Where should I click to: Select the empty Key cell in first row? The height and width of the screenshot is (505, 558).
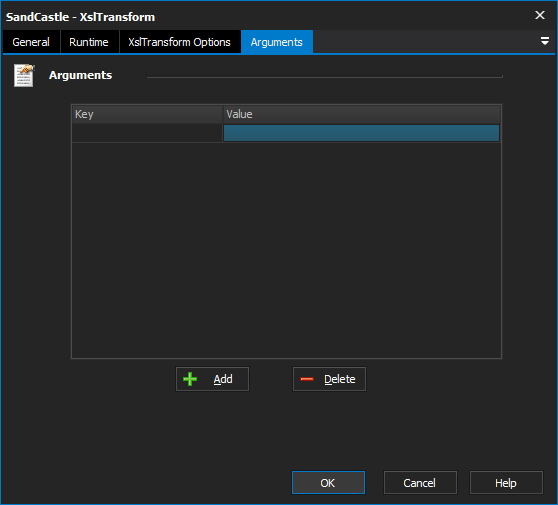[147, 133]
